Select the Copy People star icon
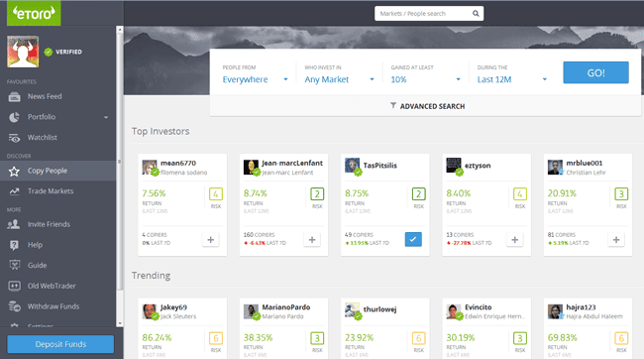 coord(15,171)
